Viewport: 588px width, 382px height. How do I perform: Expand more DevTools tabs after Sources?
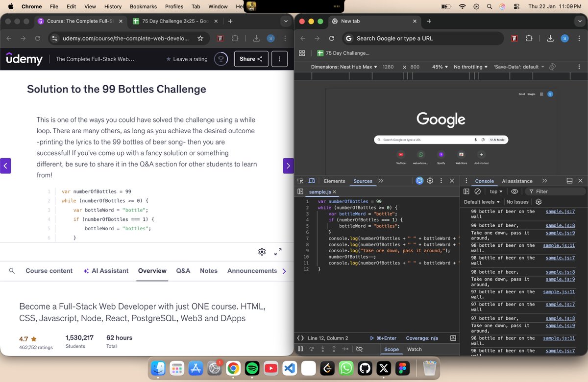[x=381, y=181]
